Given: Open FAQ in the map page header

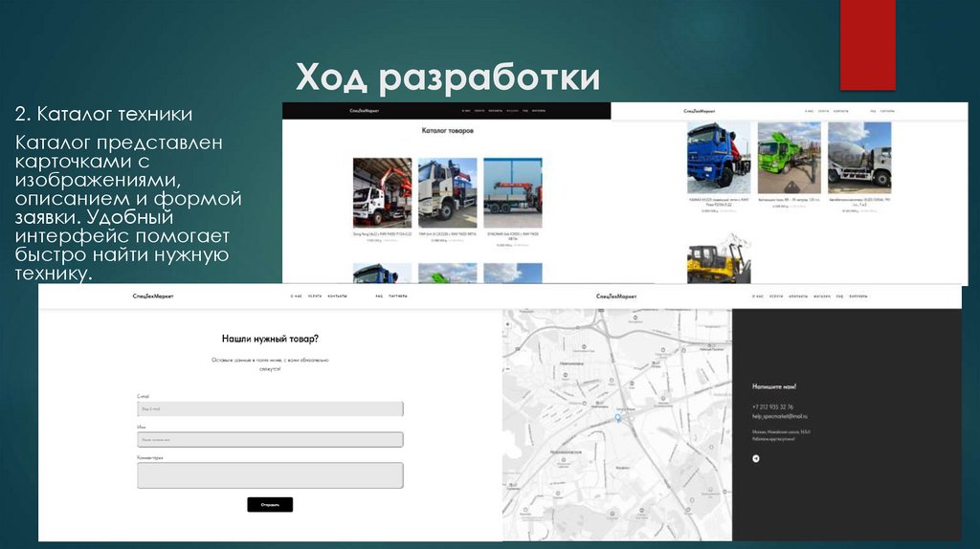Looking at the screenshot, I should [x=840, y=296].
